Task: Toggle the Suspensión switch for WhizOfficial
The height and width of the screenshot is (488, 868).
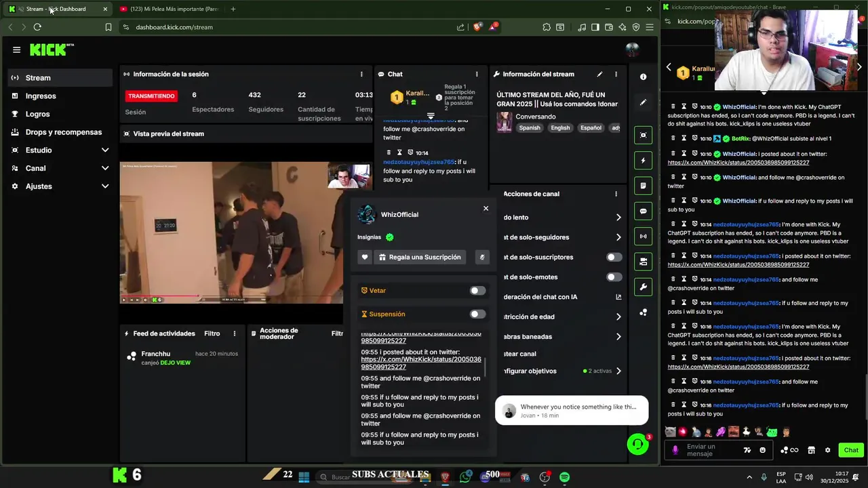Action: click(x=477, y=314)
